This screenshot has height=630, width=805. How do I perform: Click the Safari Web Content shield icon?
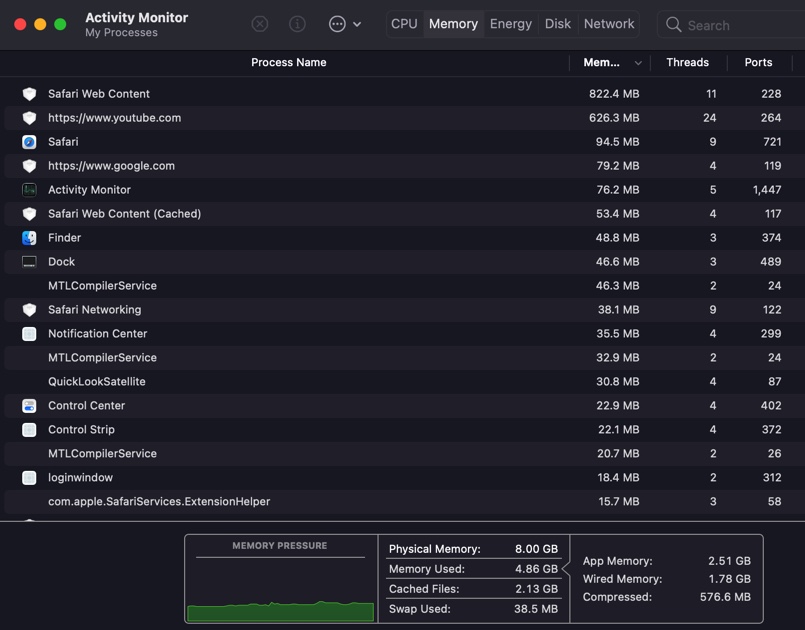pyautogui.click(x=29, y=94)
